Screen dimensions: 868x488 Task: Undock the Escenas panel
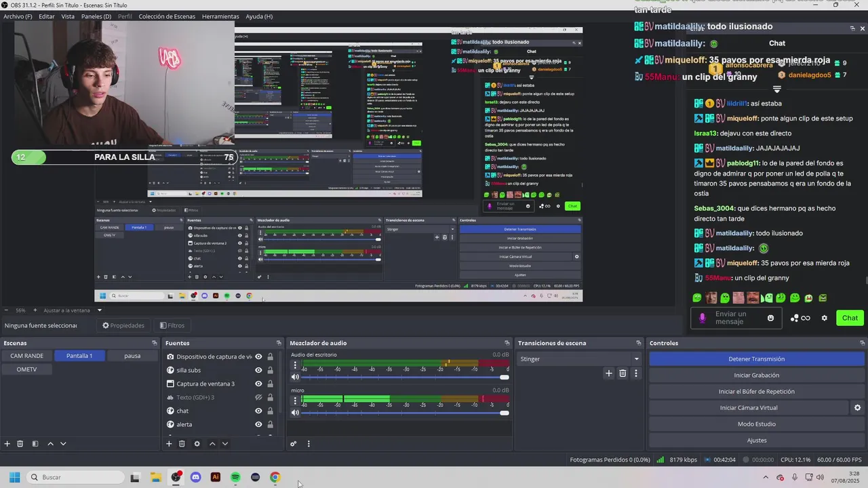tap(154, 343)
